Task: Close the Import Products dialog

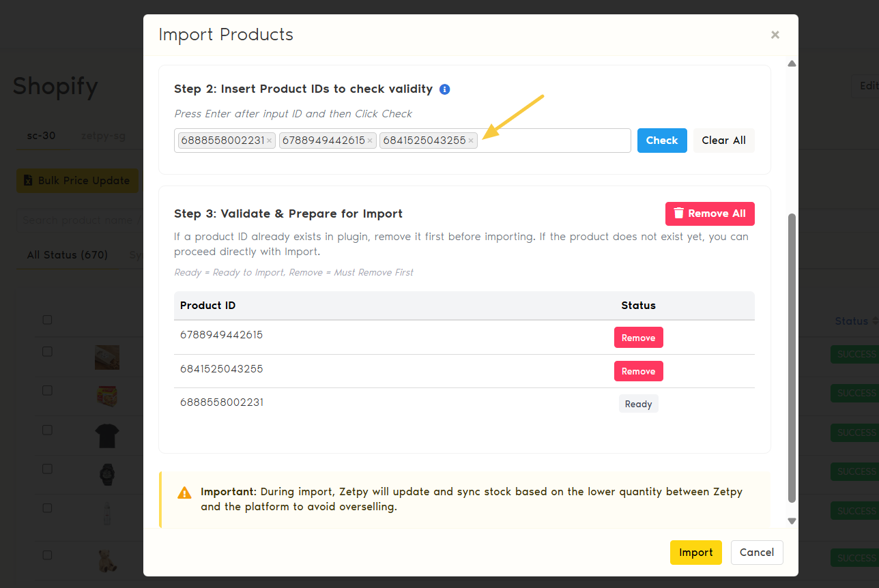Action: (775, 35)
